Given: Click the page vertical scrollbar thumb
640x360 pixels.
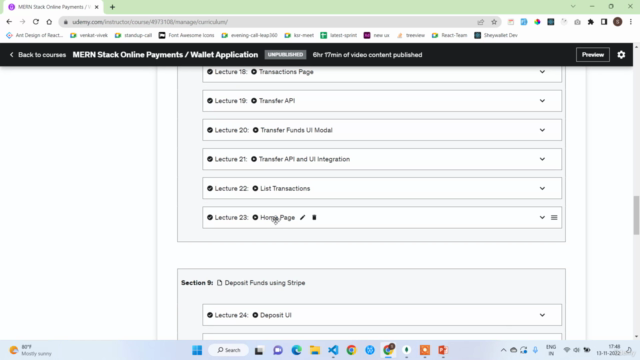Looking at the screenshot, I should 636,216.
